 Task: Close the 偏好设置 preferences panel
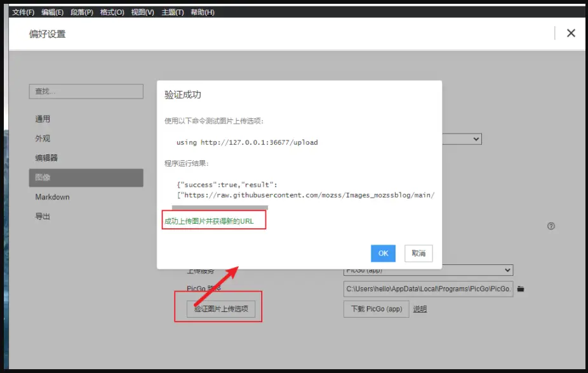coord(571,33)
